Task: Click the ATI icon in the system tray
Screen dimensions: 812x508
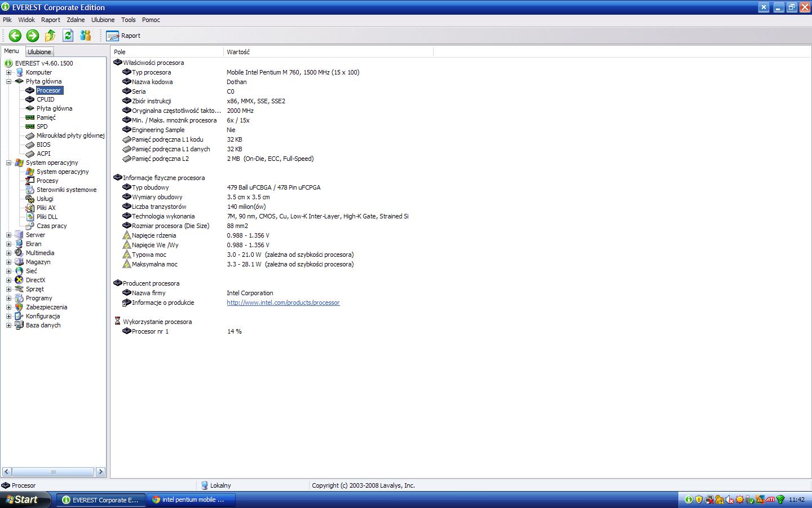Action: coord(770,500)
